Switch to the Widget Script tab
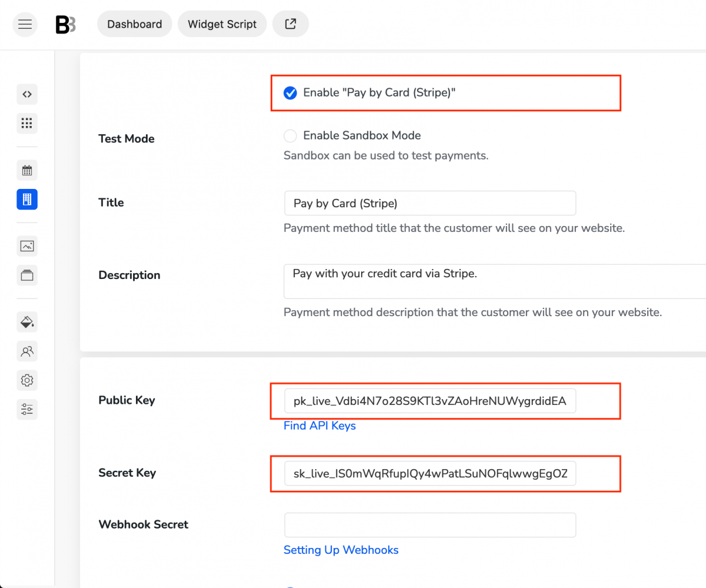Viewport: 706px width, 588px height. (222, 24)
